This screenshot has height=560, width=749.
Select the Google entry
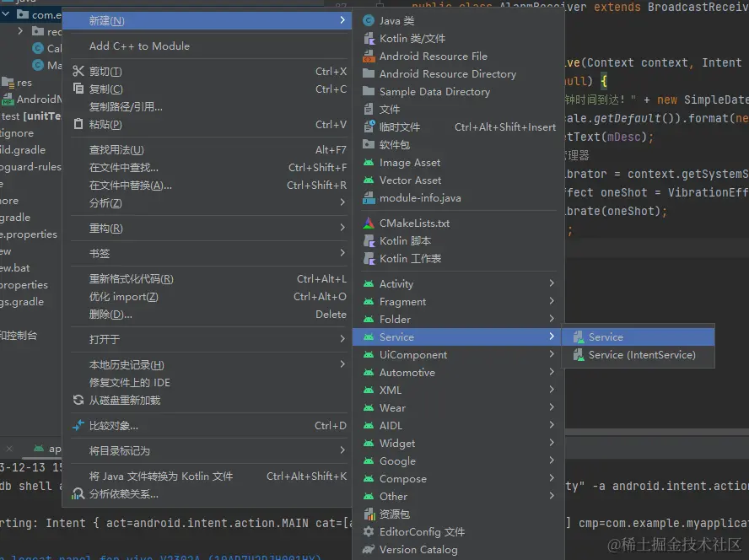coord(458,460)
